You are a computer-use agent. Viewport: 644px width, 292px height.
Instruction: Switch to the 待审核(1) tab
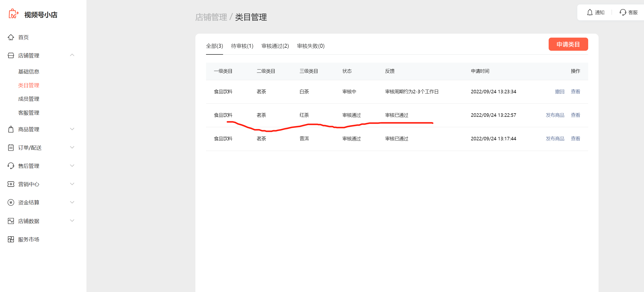tap(242, 46)
